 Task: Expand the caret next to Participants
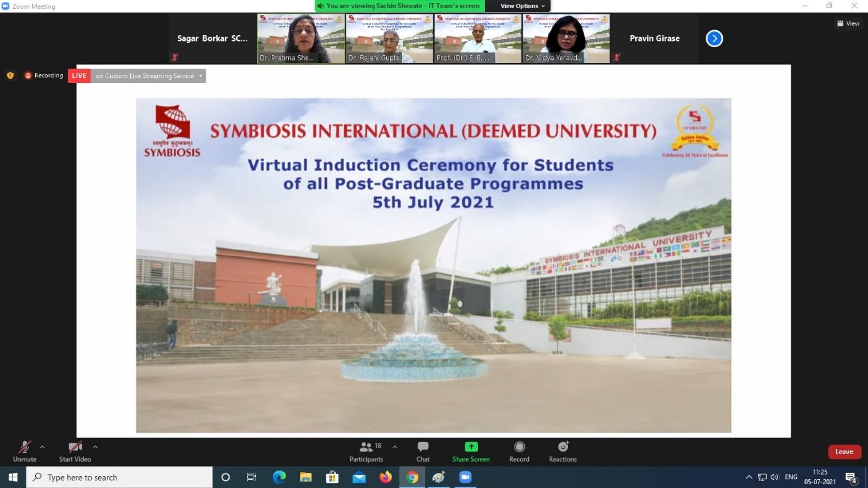394,447
